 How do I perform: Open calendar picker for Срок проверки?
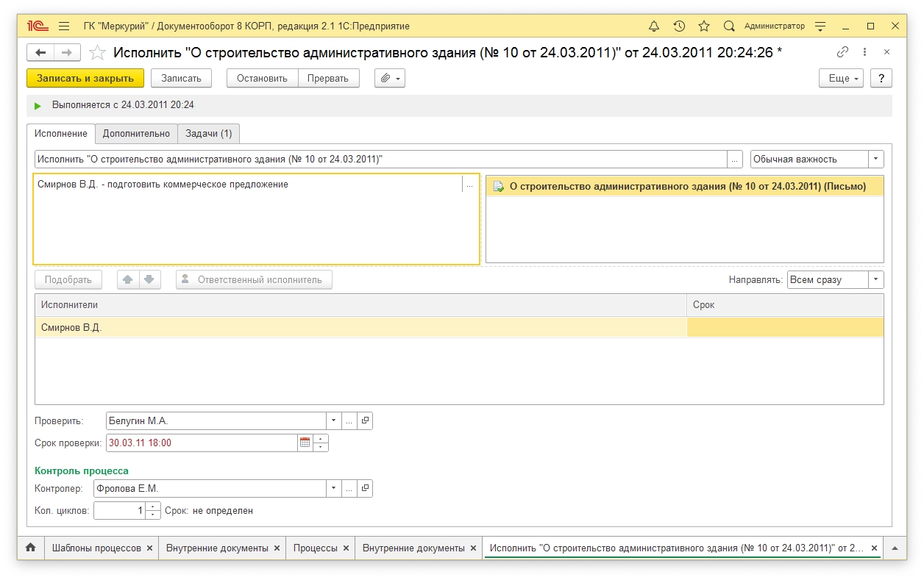(x=305, y=443)
